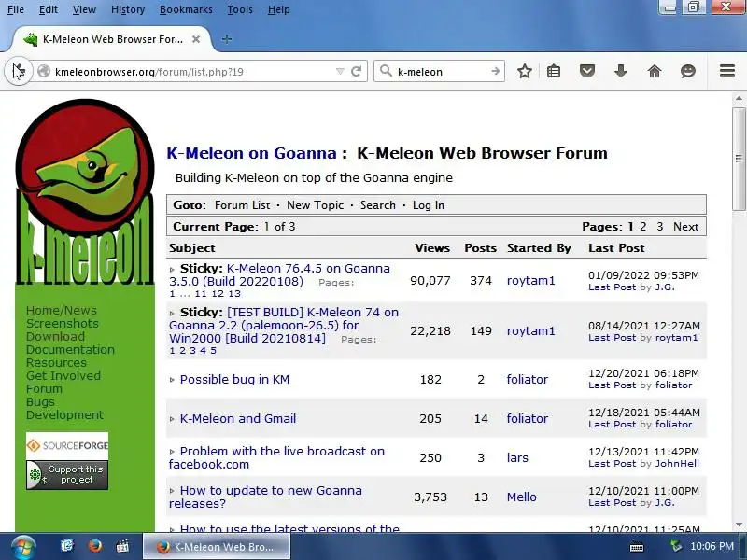
Task: Open the Help menu
Action: pos(278,9)
